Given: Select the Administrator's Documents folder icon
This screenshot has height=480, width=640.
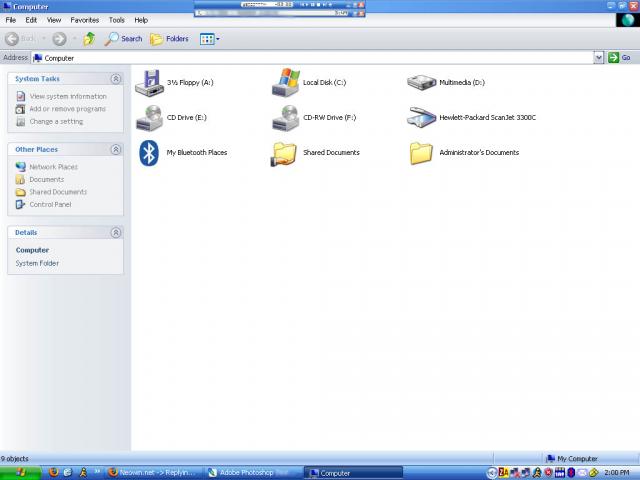Looking at the screenshot, I should pos(421,153).
